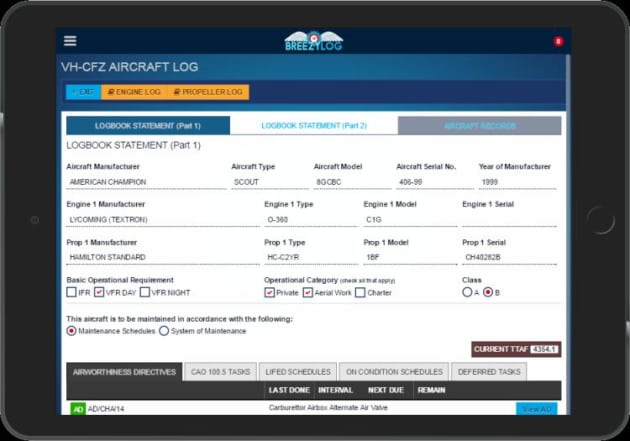The height and width of the screenshot is (441, 630).
Task: Click the Current TTAF indicator
Action: point(516,349)
